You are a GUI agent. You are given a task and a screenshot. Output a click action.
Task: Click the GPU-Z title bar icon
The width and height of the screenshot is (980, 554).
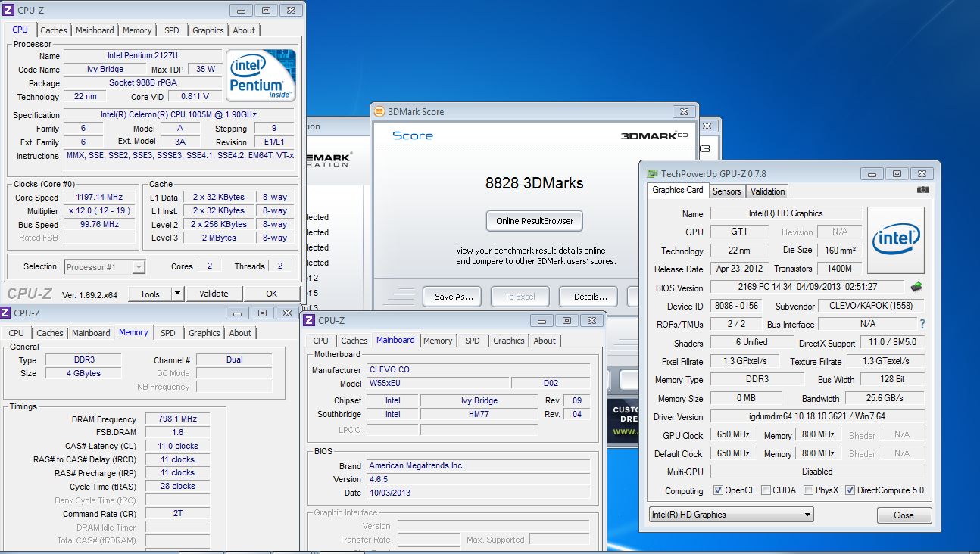(x=652, y=173)
